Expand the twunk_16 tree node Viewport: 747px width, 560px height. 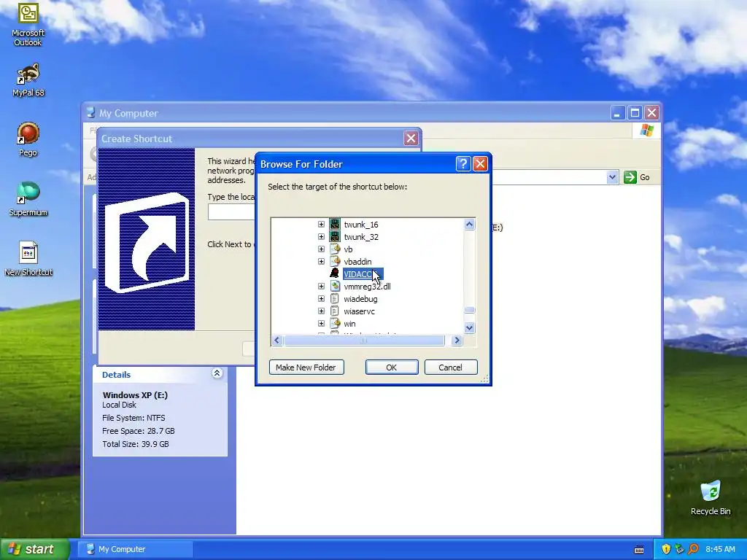[321, 225]
